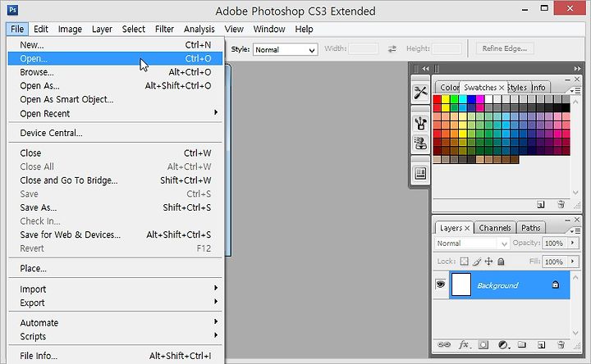Open the Filter menu
The height and width of the screenshot is (364, 591).
tap(164, 29)
